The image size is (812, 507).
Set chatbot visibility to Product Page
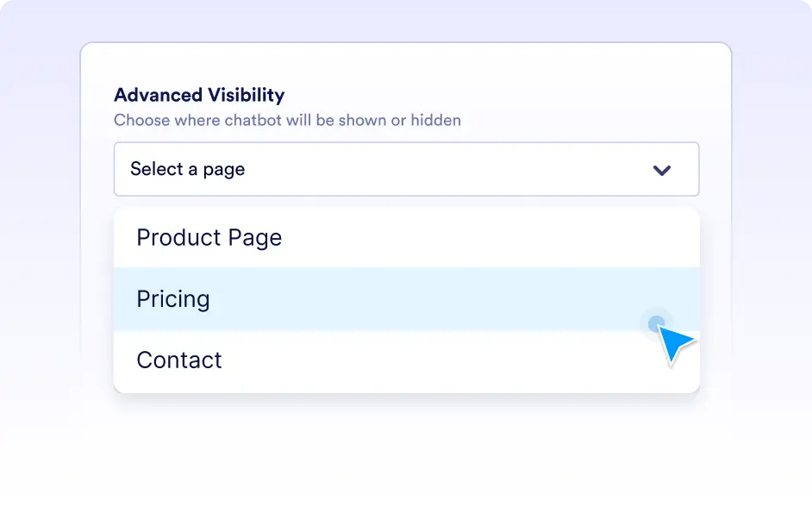click(x=406, y=237)
